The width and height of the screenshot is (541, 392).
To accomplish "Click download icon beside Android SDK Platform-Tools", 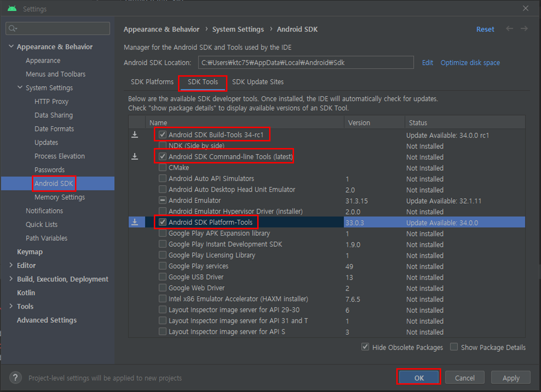I will click(x=135, y=222).
